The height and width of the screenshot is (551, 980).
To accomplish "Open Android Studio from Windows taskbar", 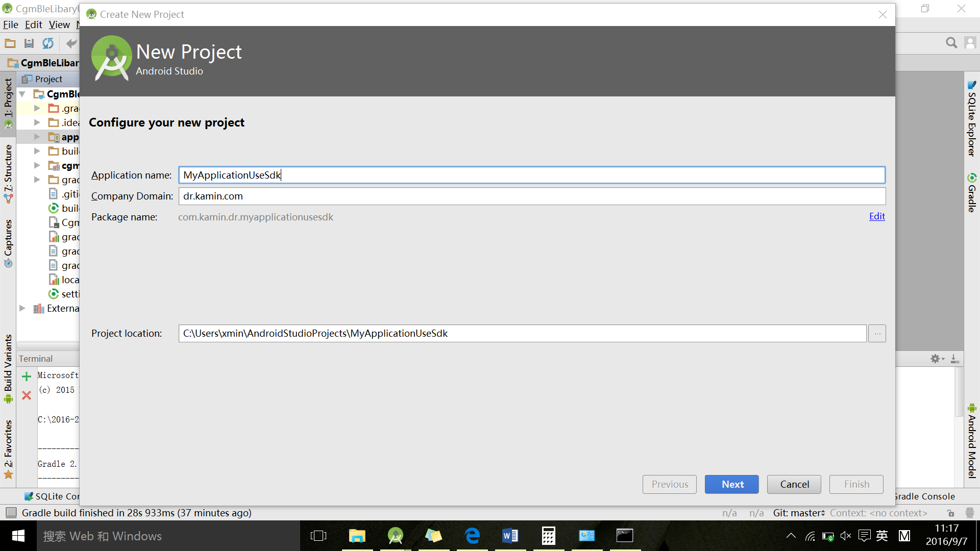I will [395, 536].
